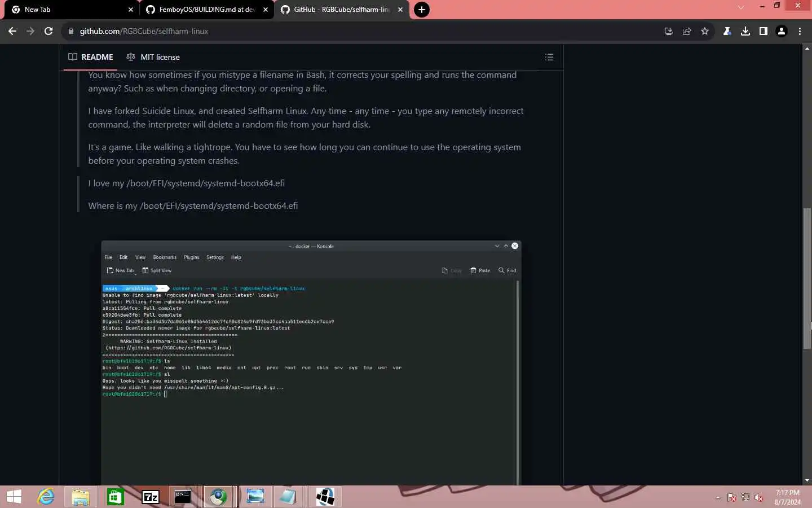Click the scrollbar down arrow
The height and width of the screenshot is (508, 812).
807,480
